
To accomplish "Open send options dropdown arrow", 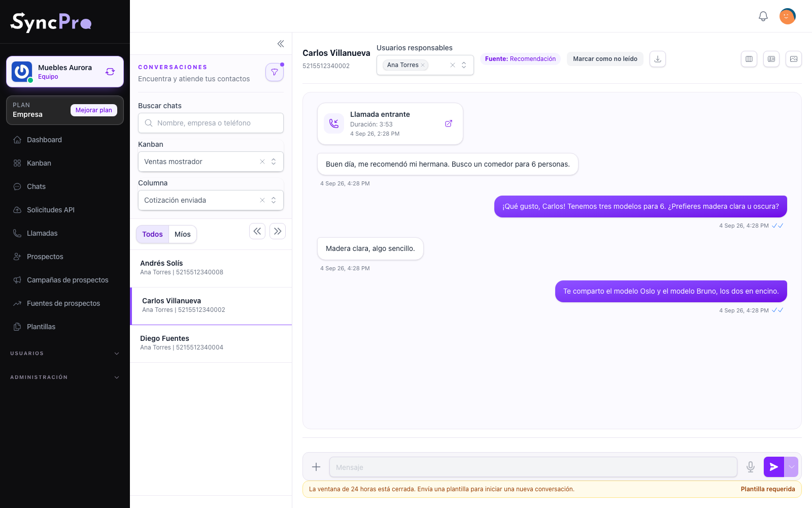I will 791,467.
